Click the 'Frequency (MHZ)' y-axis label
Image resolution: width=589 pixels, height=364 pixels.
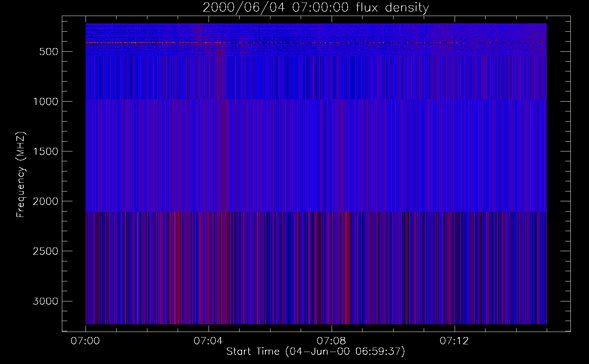pyautogui.click(x=21, y=175)
